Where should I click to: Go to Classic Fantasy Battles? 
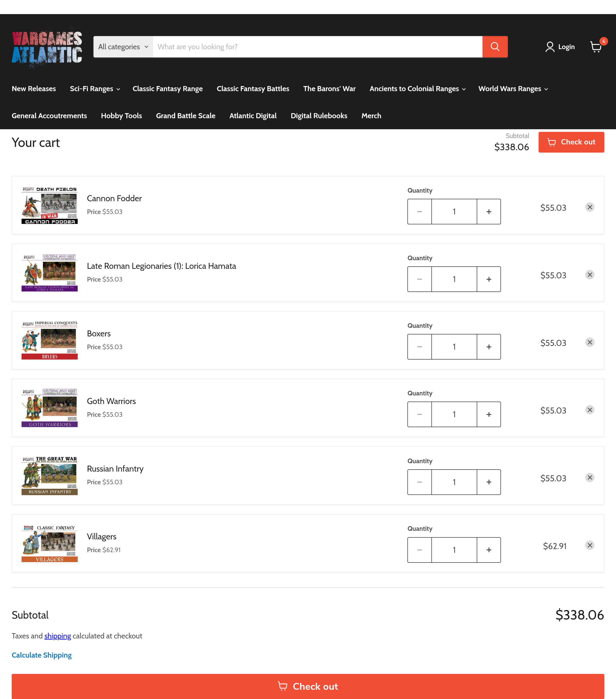pos(253,89)
